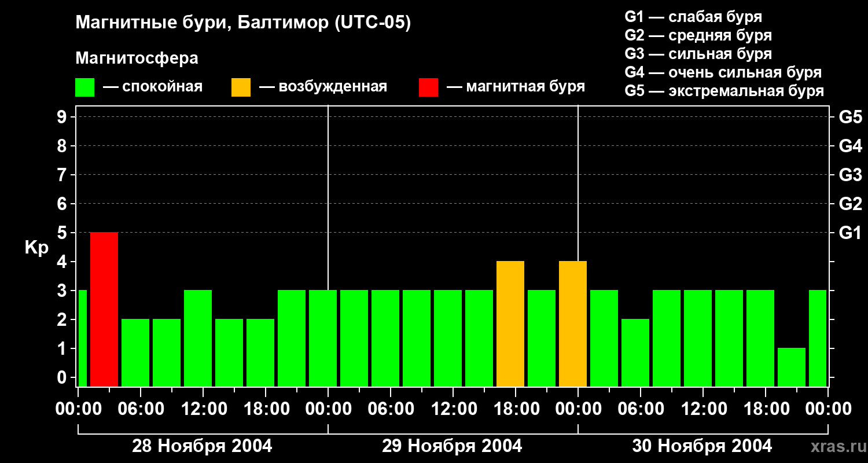Select the '28 Ноября 2004' date label
This screenshot has height=463, width=868.
click(x=202, y=446)
